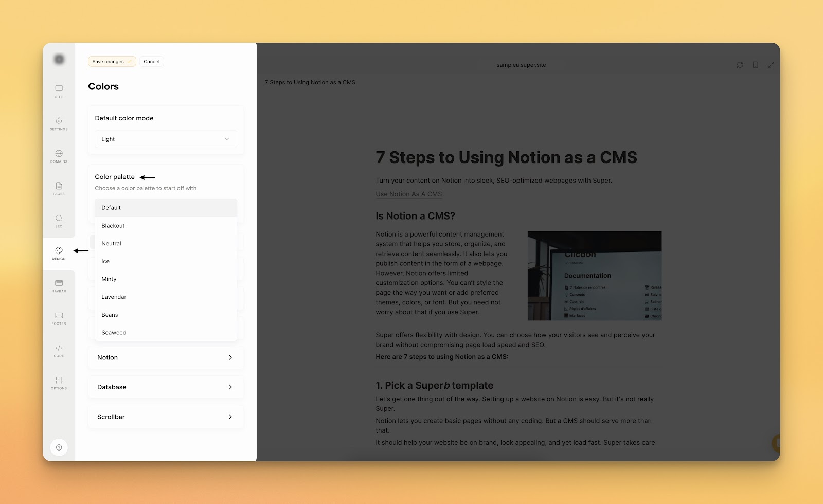Refresh the site preview
This screenshot has width=823, height=504.
tap(740, 65)
